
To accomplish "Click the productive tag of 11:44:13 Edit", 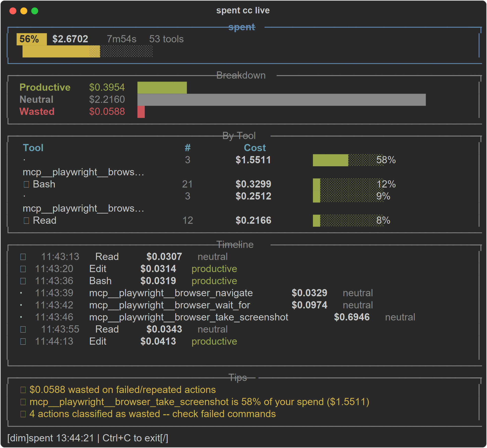I will [x=214, y=341].
